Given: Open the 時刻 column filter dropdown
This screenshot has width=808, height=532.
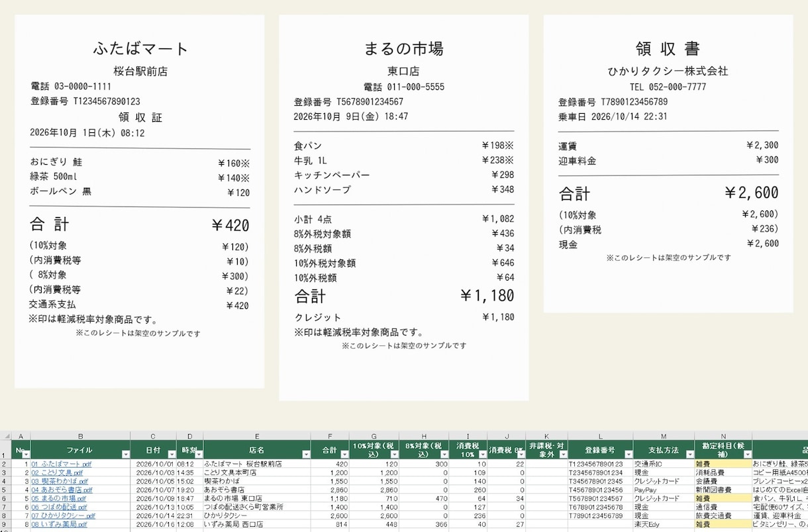Looking at the screenshot, I should (199, 455).
